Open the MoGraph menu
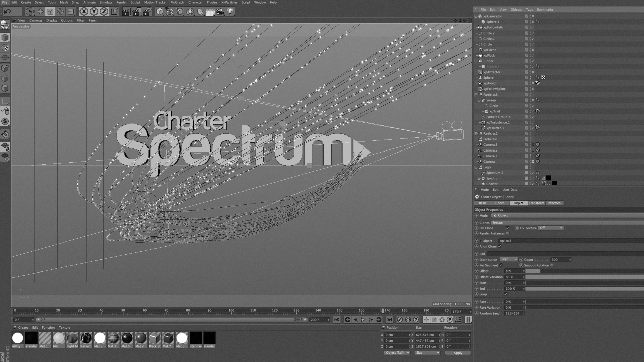 177,2
